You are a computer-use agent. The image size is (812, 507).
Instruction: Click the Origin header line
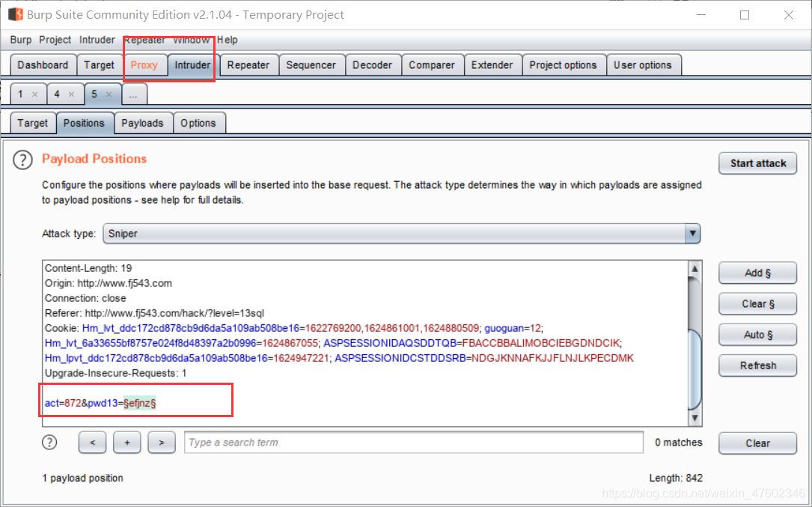pyautogui.click(x=109, y=283)
